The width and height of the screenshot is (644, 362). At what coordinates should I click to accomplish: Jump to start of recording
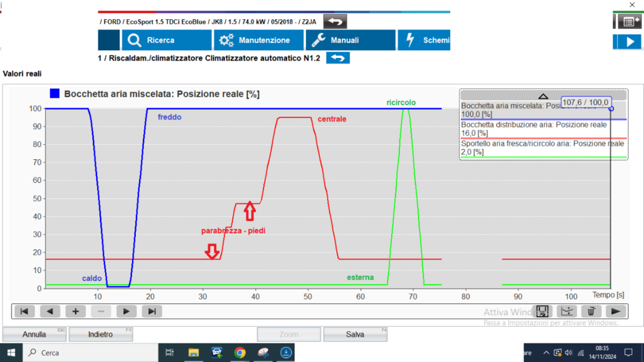pyautogui.click(x=24, y=311)
